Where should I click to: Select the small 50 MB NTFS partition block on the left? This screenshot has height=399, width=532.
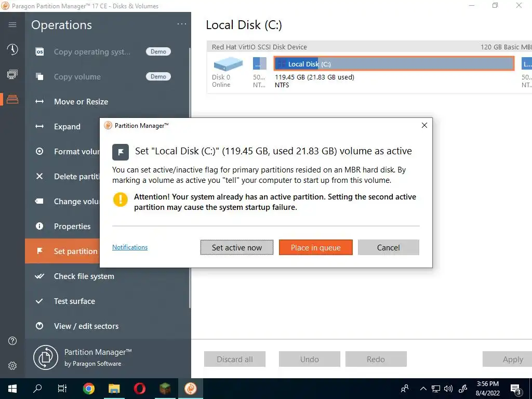click(x=260, y=63)
